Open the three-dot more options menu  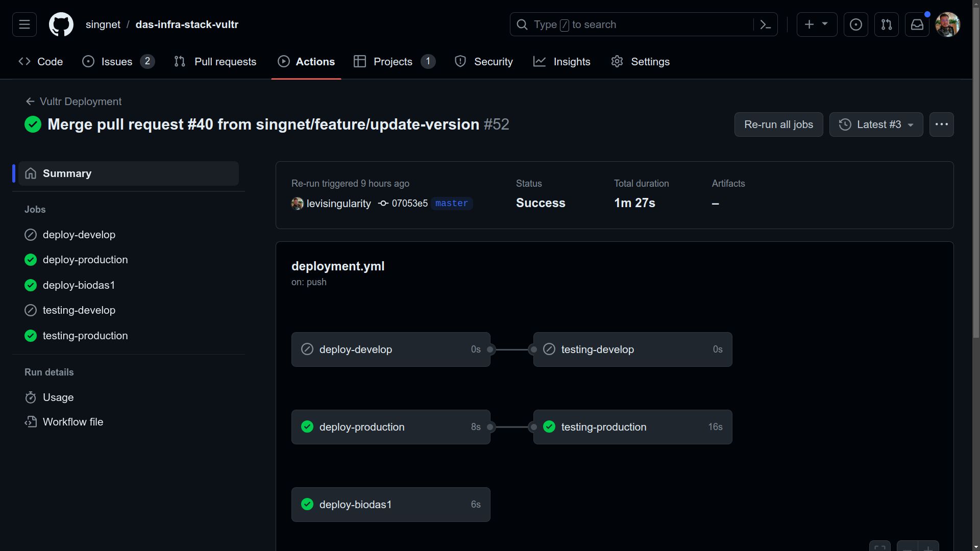pos(942,124)
